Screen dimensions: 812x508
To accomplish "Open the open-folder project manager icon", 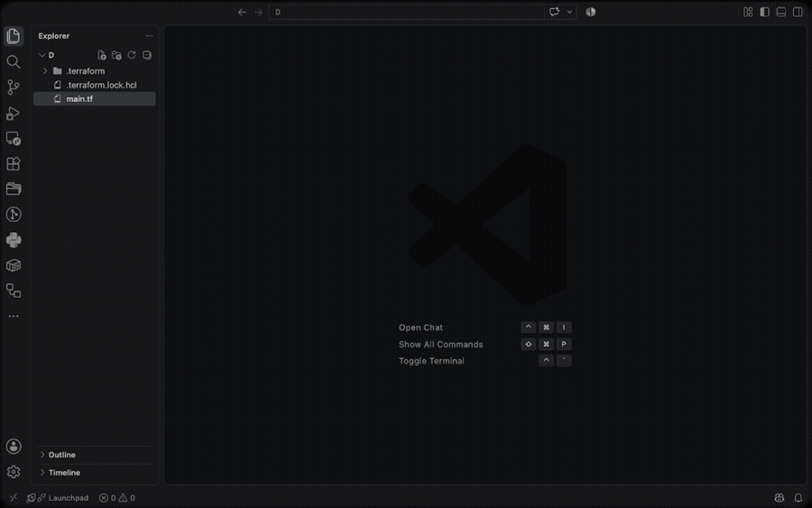I will tap(14, 189).
